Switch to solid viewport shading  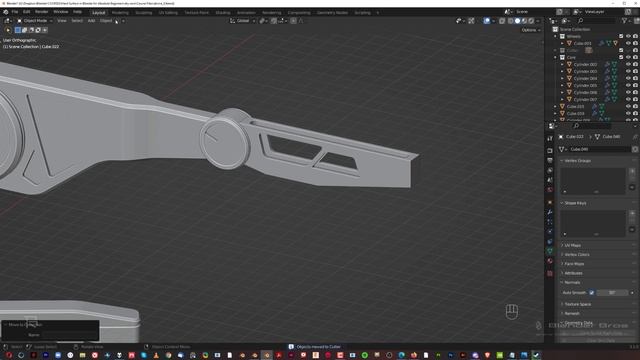518,20
